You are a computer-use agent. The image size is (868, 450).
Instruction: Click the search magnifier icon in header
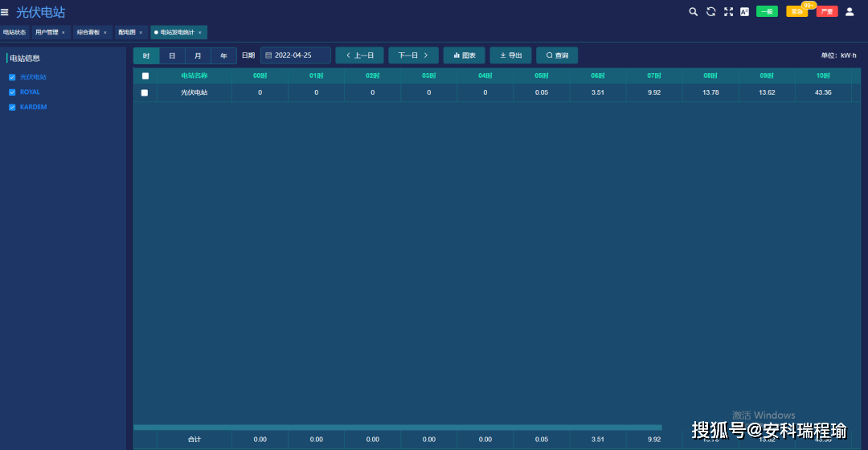click(693, 11)
